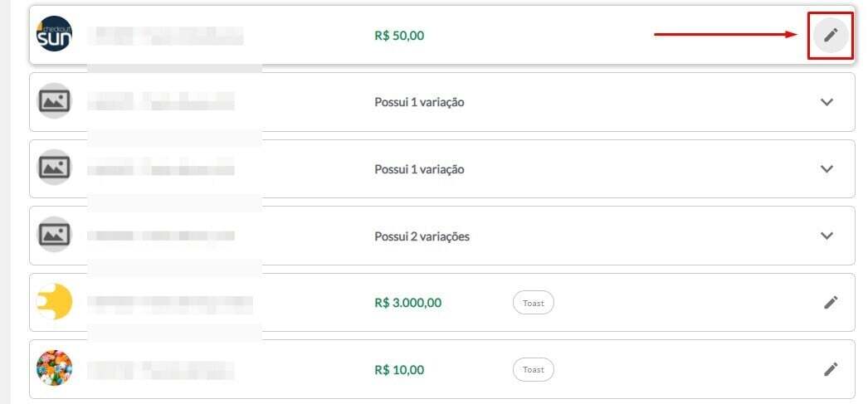Expand the first "Possui 1 variação" row chevron
The height and width of the screenshot is (404, 868).
point(827,102)
